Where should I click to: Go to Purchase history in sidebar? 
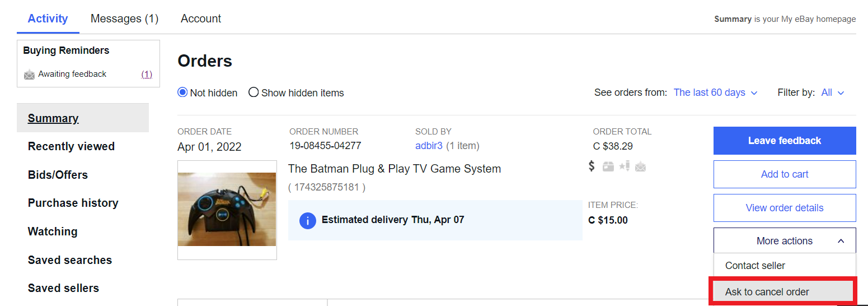73,203
